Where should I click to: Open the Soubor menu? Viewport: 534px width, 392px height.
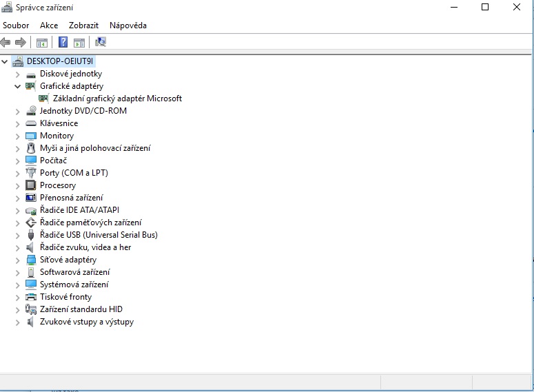point(16,25)
